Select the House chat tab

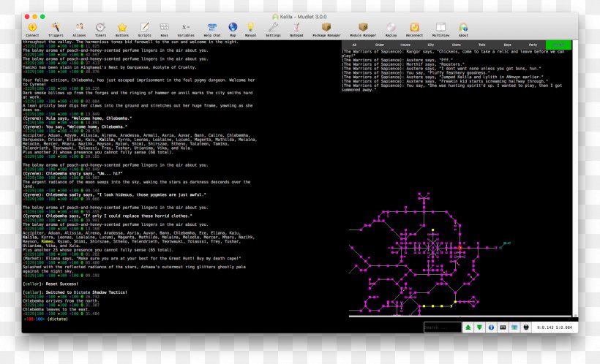[x=405, y=45]
